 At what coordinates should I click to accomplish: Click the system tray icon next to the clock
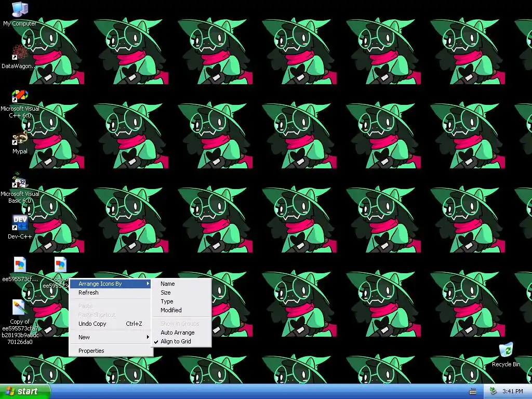[494, 391]
